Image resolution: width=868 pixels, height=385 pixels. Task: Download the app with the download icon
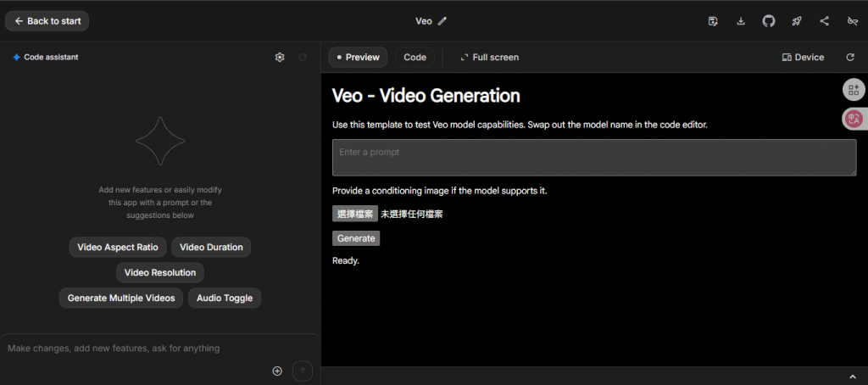[x=741, y=21]
